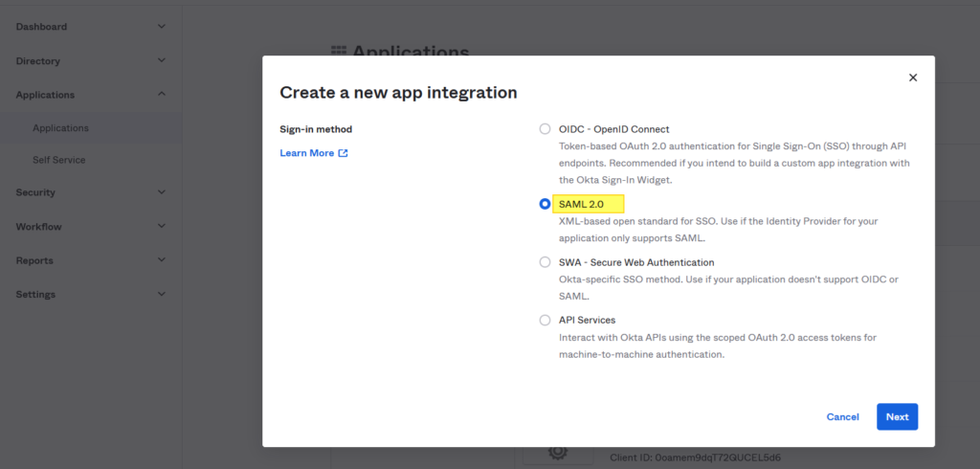Select the API Services radio button
Image resolution: width=980 pixels, height=469 pixels.
[x=545, y=321]
